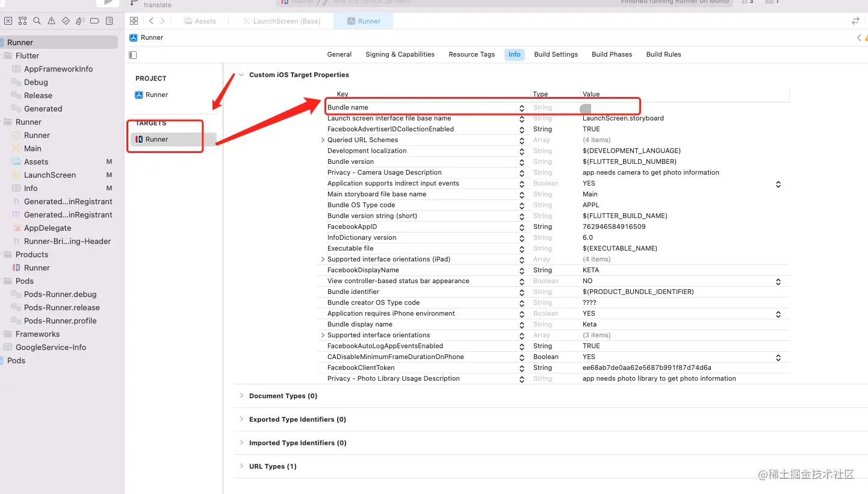Click the Run play button in the toolbar
This screenshot has height=494, width=868.
click(x=108, y=2)
